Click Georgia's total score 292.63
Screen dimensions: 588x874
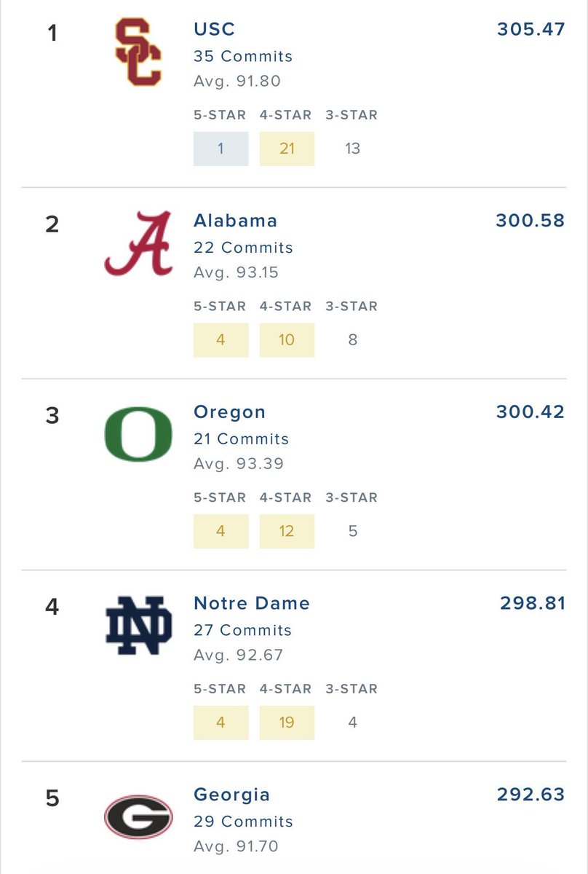[531, 794]
